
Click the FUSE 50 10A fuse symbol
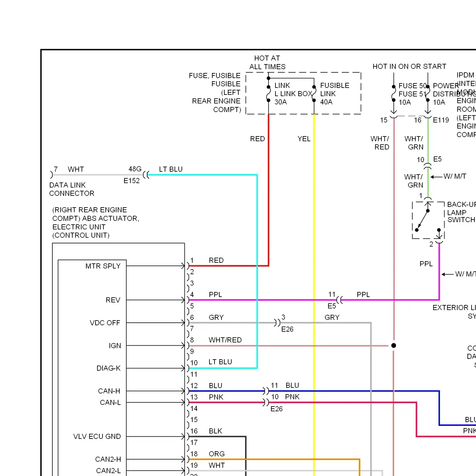point(394,94)
